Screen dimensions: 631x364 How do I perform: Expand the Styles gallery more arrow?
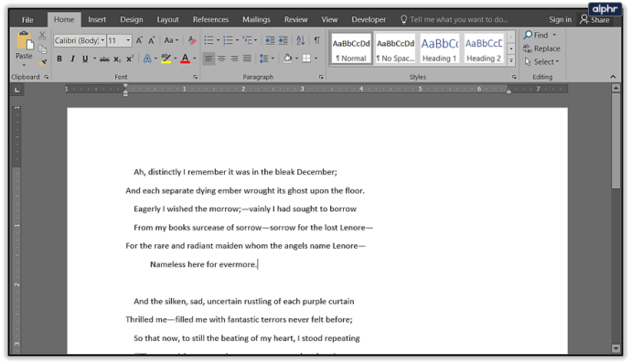coord(510,61)
